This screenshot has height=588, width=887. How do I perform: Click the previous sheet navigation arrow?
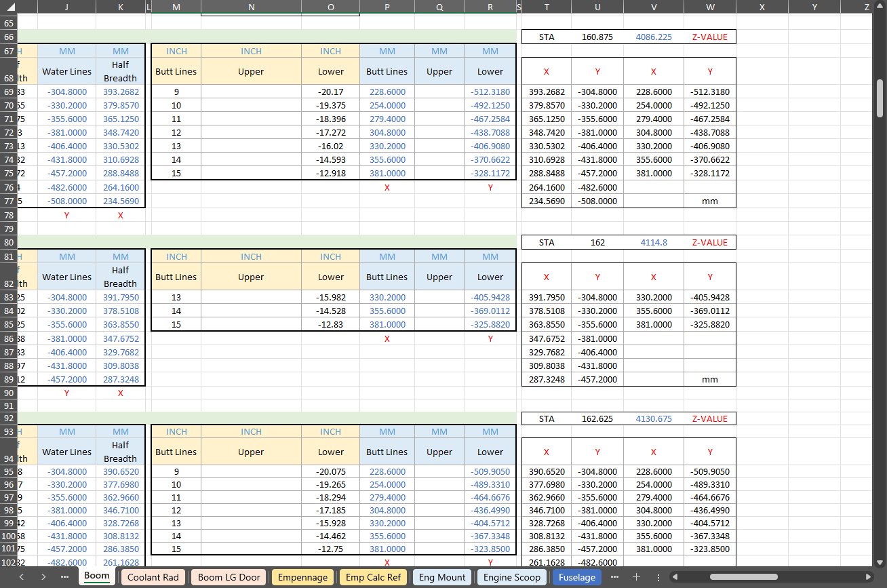coord(21,577)
